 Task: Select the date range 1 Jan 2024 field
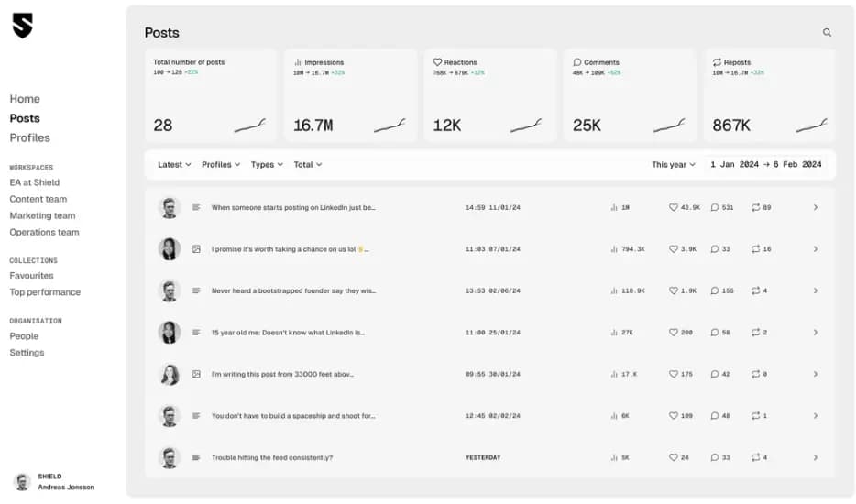tap(734, 165)
